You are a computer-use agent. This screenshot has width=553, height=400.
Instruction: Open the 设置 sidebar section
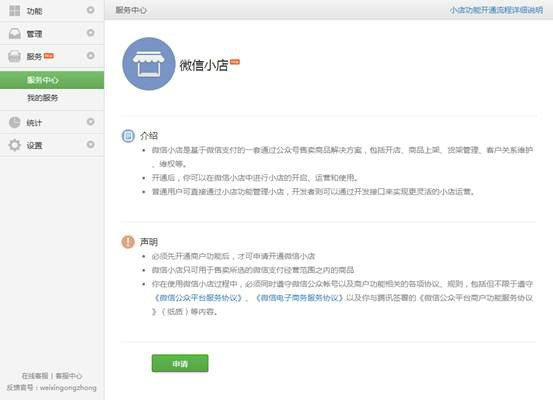tap(52, 145)
